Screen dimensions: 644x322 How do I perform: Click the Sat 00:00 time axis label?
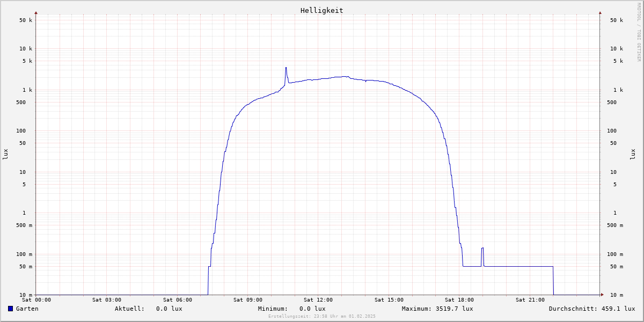36,300
